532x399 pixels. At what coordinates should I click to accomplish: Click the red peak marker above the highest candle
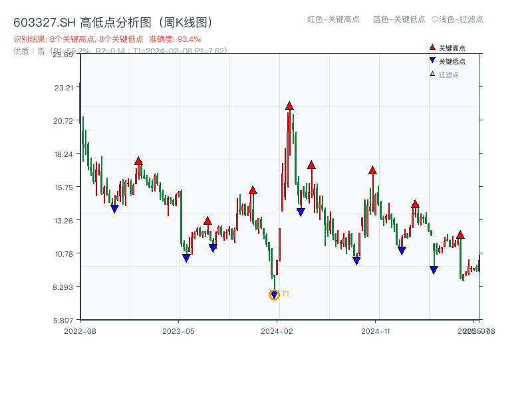point(289,104)
